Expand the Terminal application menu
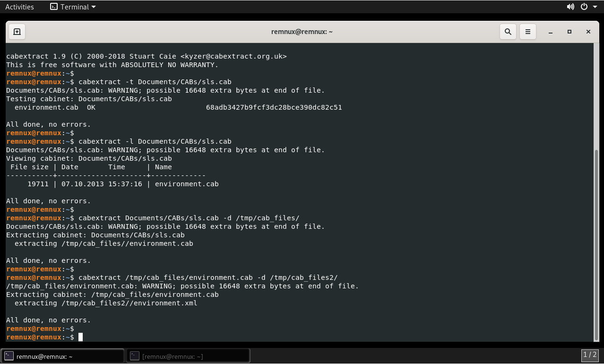 pos(73,7)
